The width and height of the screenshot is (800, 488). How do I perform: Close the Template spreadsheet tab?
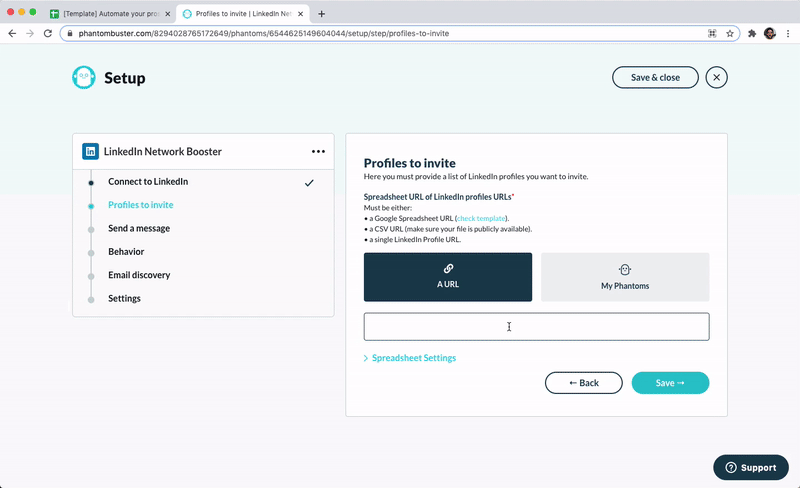pos(167,14)
